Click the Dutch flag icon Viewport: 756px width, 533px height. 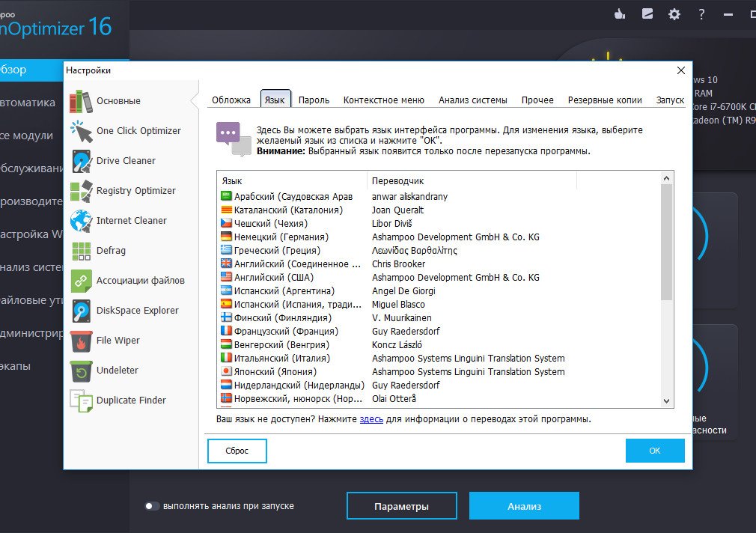[x=226, y=385]
